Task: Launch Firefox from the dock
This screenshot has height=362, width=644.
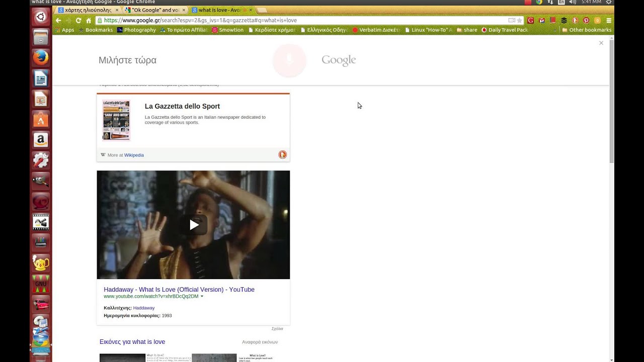Action: 41,58
